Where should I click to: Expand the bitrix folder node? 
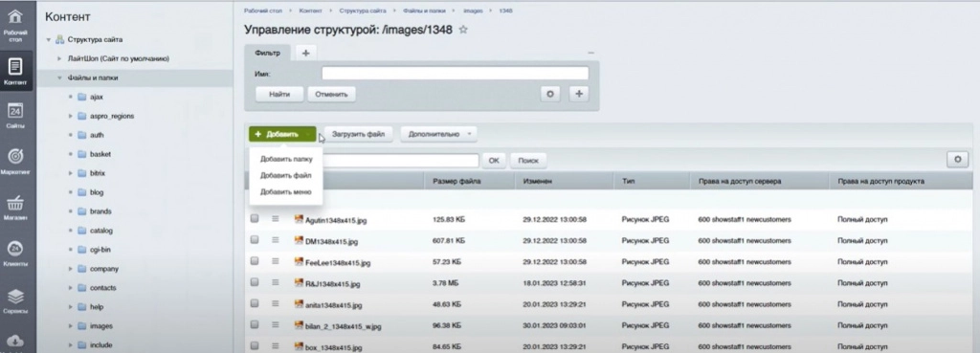tap(71, 173)
